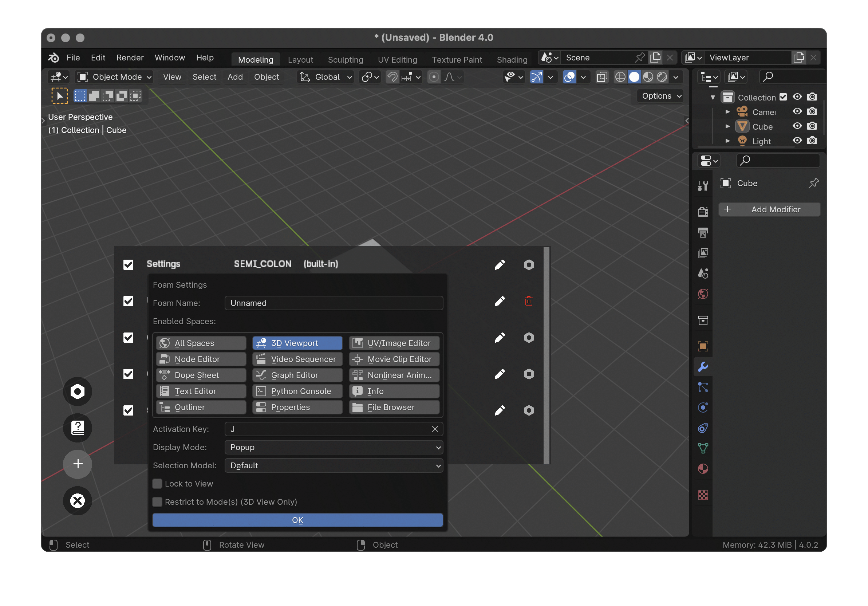Open the Object Mode dropdown
The width and height of the screenshot is (868, 606).
tap(114, 77)
